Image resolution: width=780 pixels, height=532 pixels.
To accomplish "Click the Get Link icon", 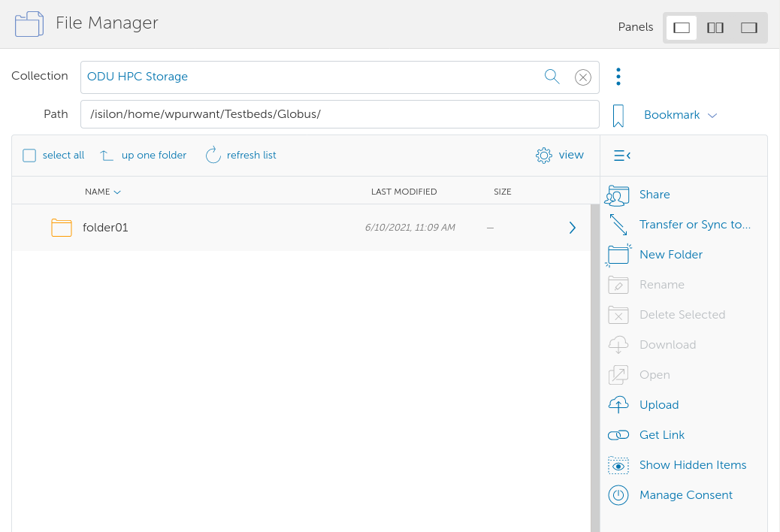I will (x=616, y=434).
